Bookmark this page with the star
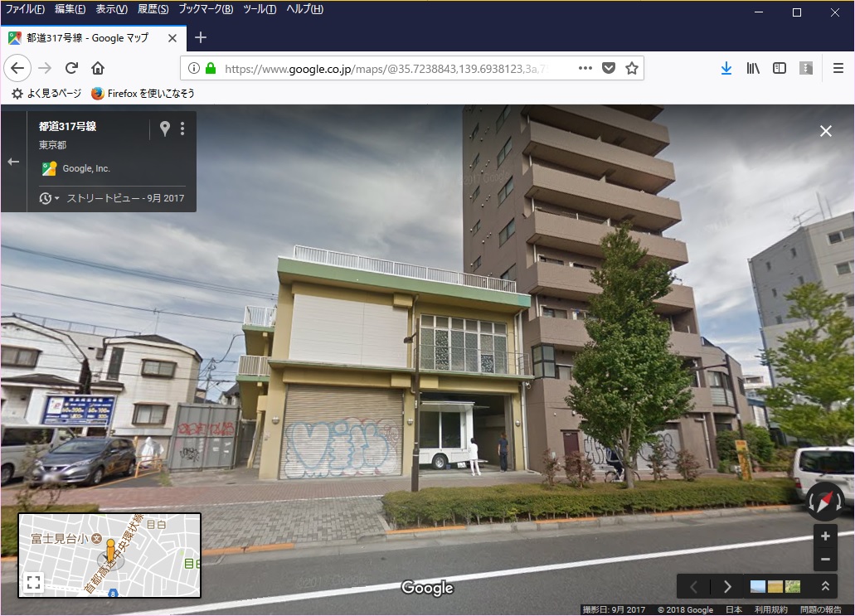This screenshot has height=616, width=855. [632, 69]
